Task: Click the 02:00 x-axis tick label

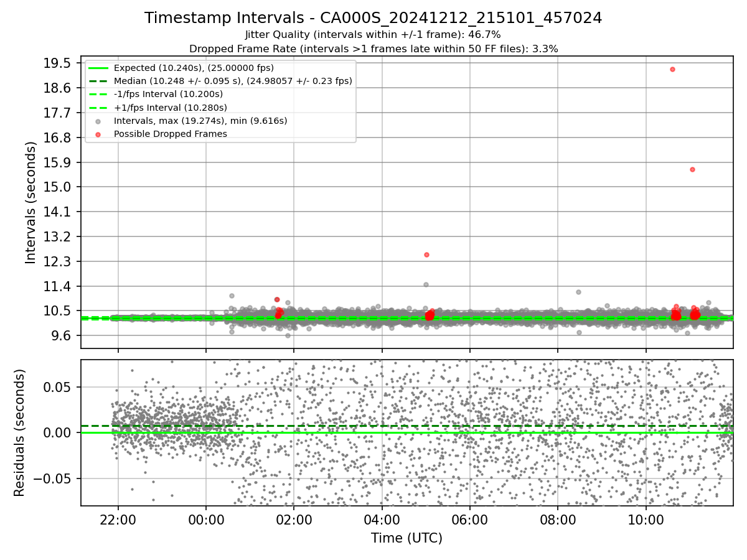Action: 294,520
